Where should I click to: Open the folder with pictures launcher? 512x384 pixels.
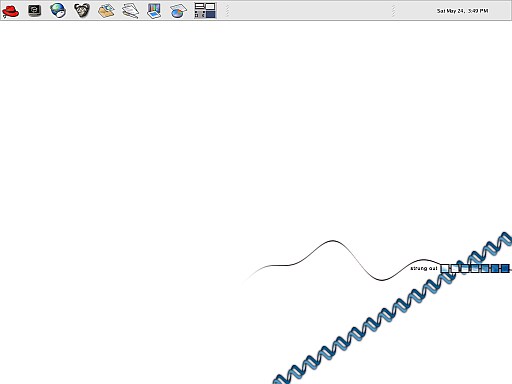106,10
